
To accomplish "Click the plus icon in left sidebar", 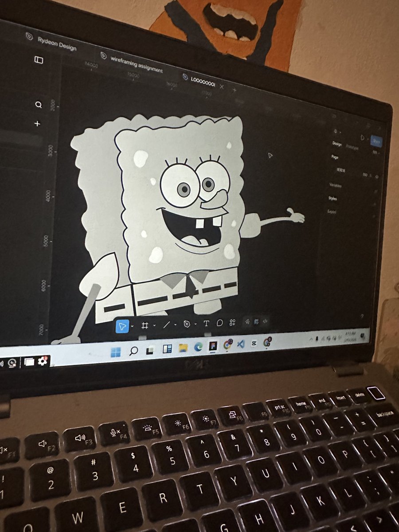I will [38, 124].
